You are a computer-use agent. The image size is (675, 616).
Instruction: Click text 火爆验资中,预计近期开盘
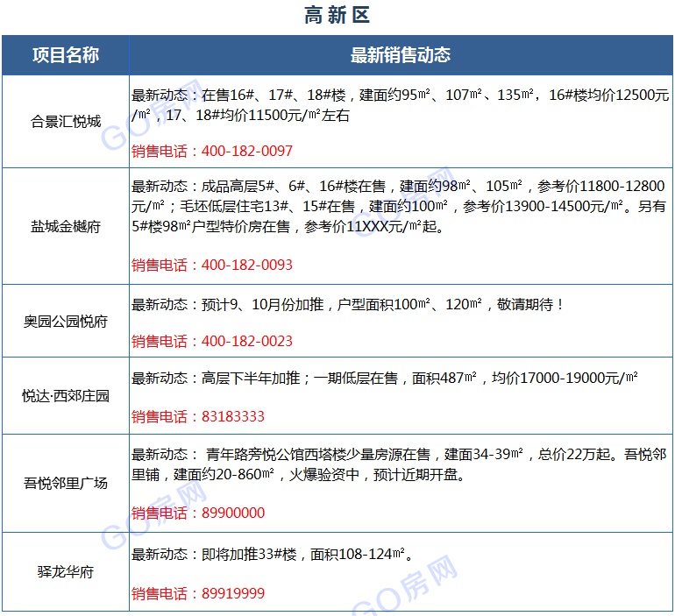(x=374, y=475)
